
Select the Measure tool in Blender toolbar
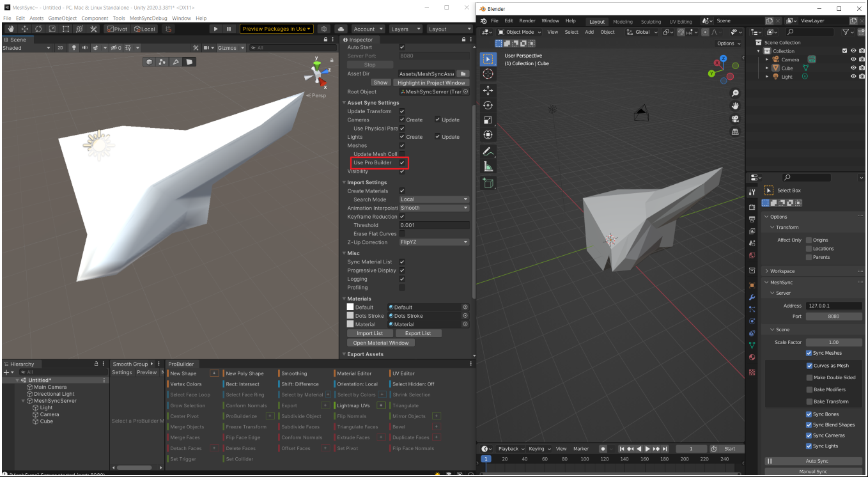pos(488,167)
